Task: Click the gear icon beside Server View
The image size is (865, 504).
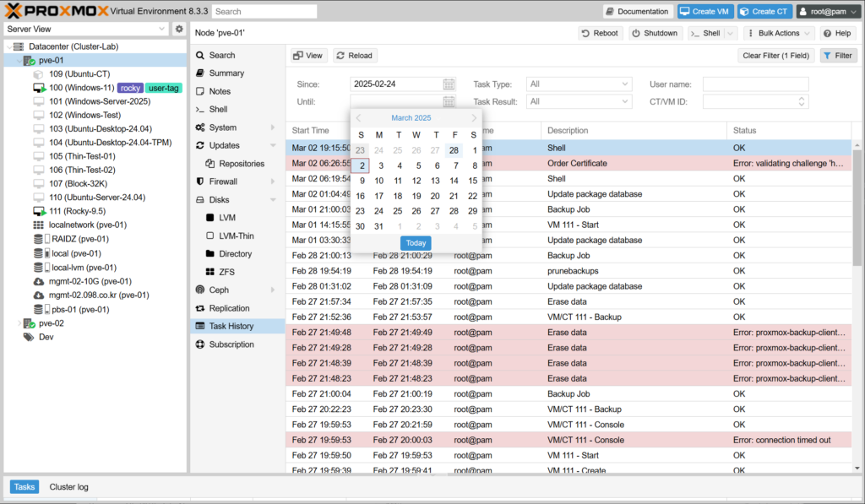Action: (179, 30)
